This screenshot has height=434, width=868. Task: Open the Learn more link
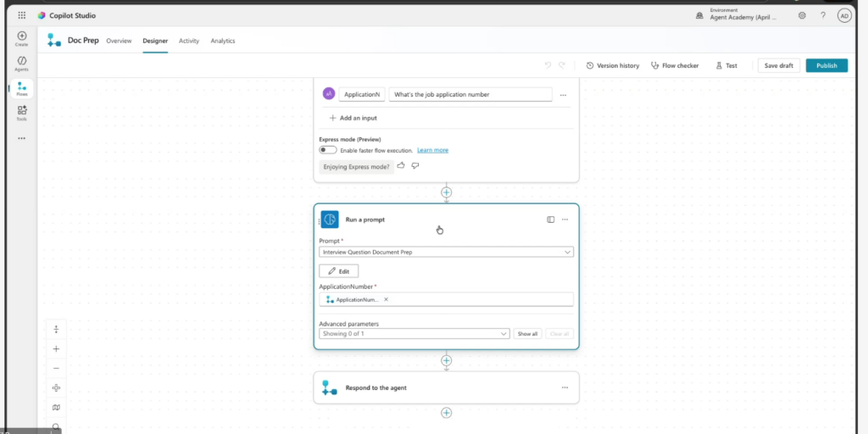pyautogui.click(x=432, y=150)
